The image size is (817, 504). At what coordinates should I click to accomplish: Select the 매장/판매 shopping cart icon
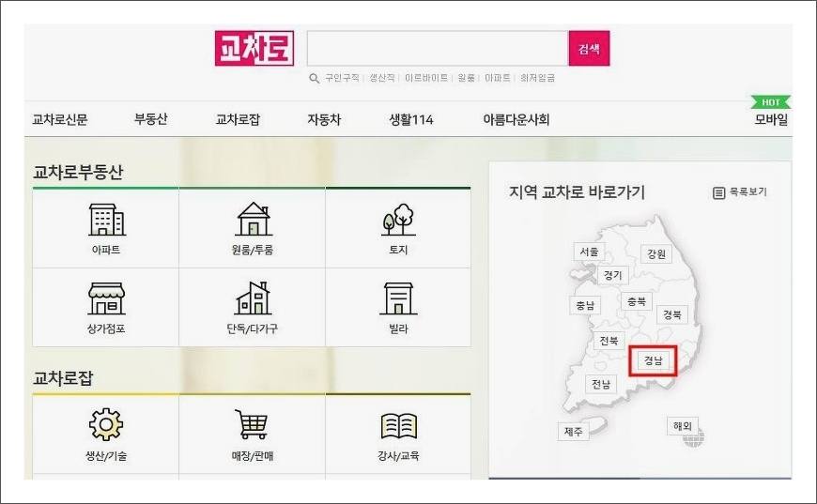pos(253,424)
